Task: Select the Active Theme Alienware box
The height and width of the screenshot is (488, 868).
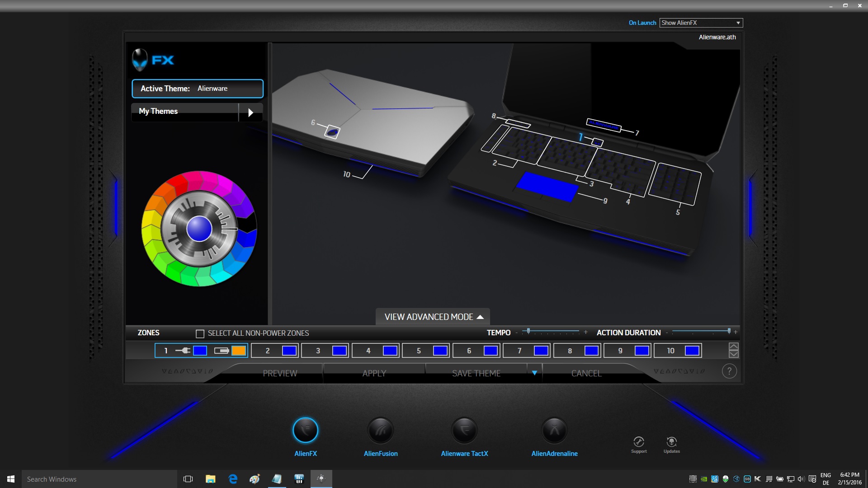Action: pyautogui.click(x=198, y=89)
